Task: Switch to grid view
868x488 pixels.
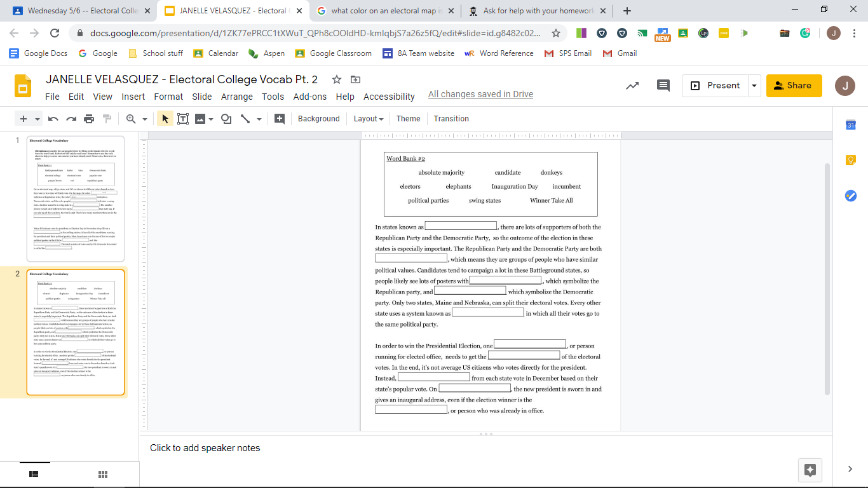Action: pyautogui.click(x=102, y=474)
